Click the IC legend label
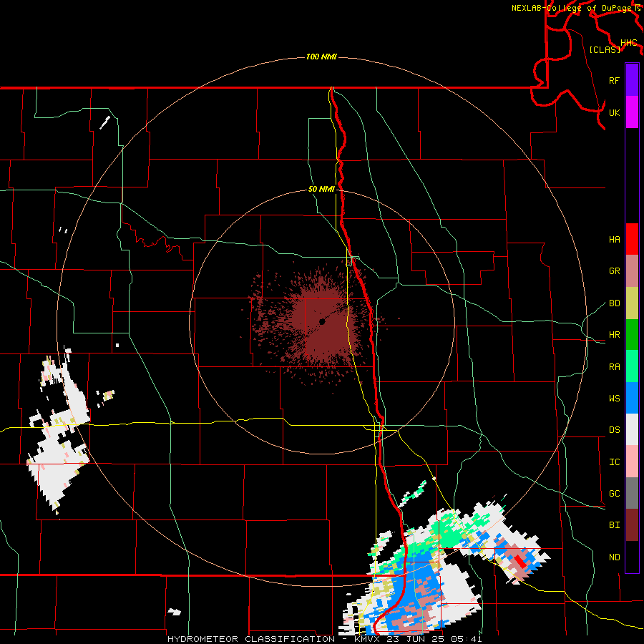 pos(614,462)
